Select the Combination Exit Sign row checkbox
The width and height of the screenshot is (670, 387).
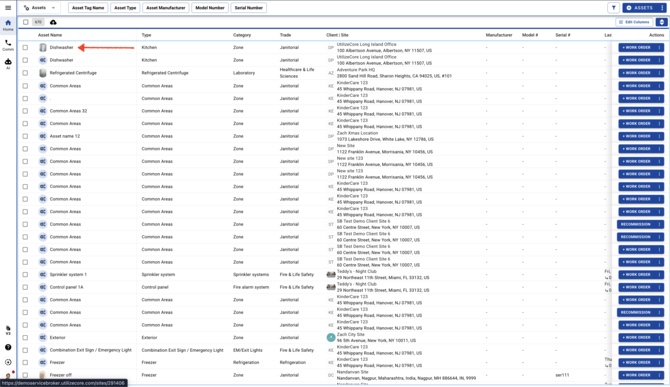[25, 350]
